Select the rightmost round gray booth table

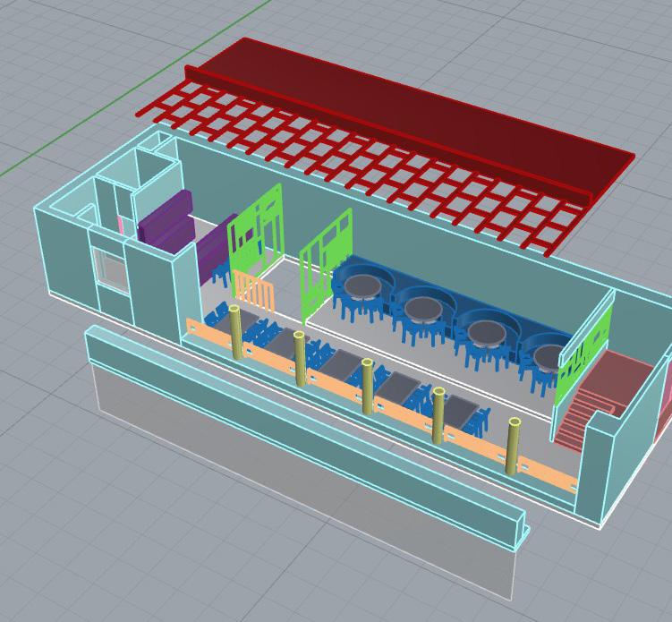coord(549,357)
